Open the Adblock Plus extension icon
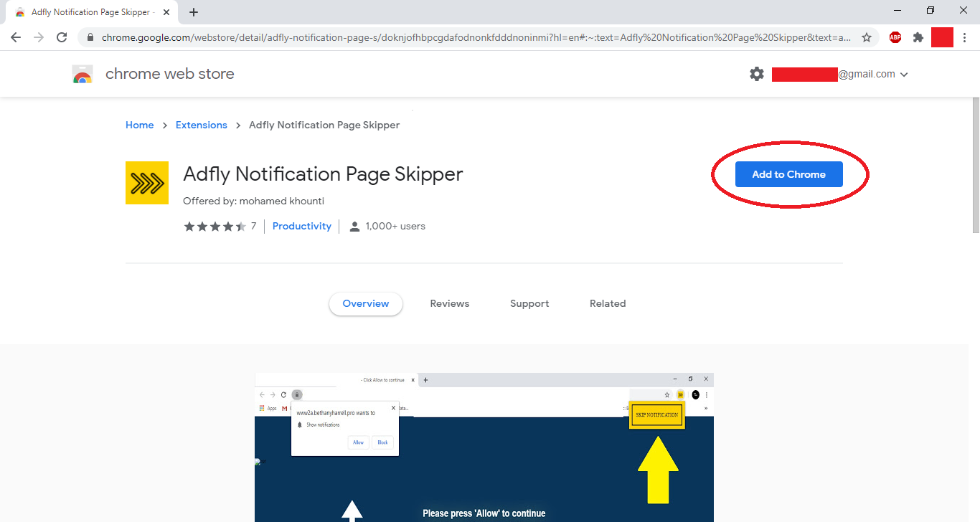Screen dimensions: 980x522 [895, 37]
